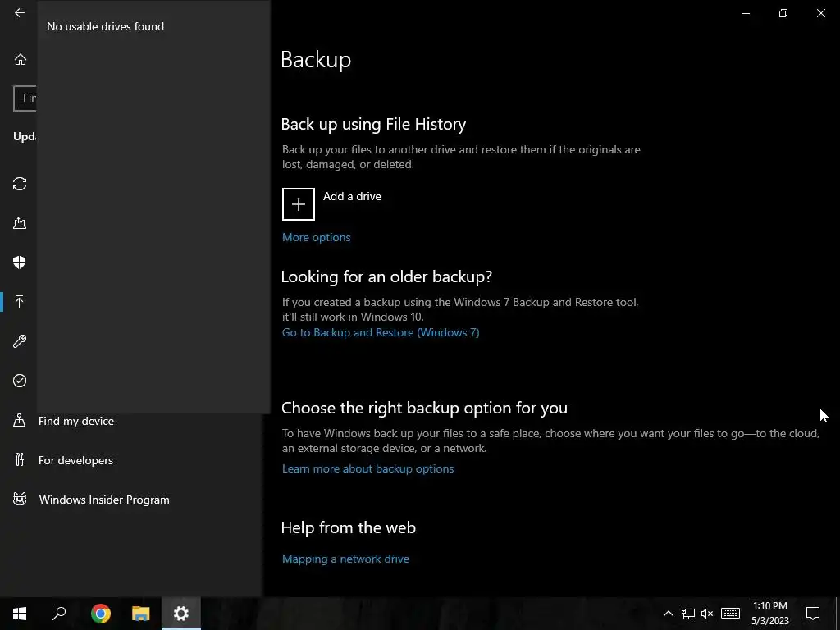Open the Activation checkmark sidebar icon
Viewport: 840px width, 630px height.
(20, 381)
